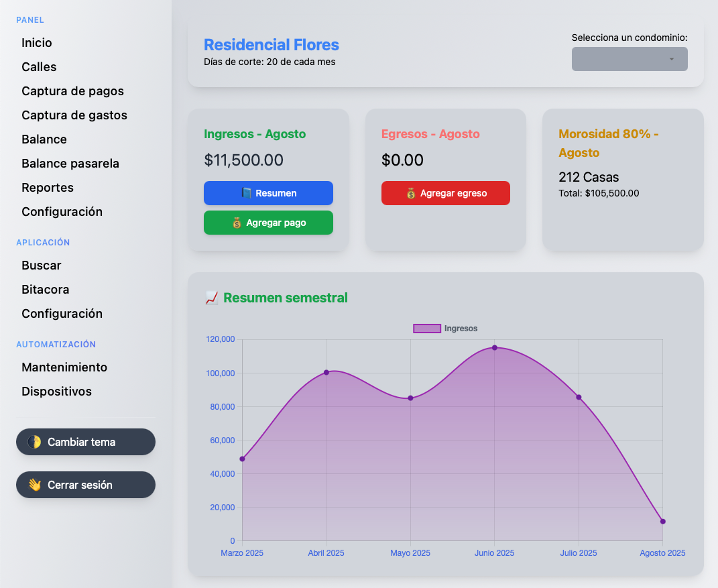This screenshot has height=588, width=718.
Task: Open Inicio in the sidebar
Action: pos(37,43)
